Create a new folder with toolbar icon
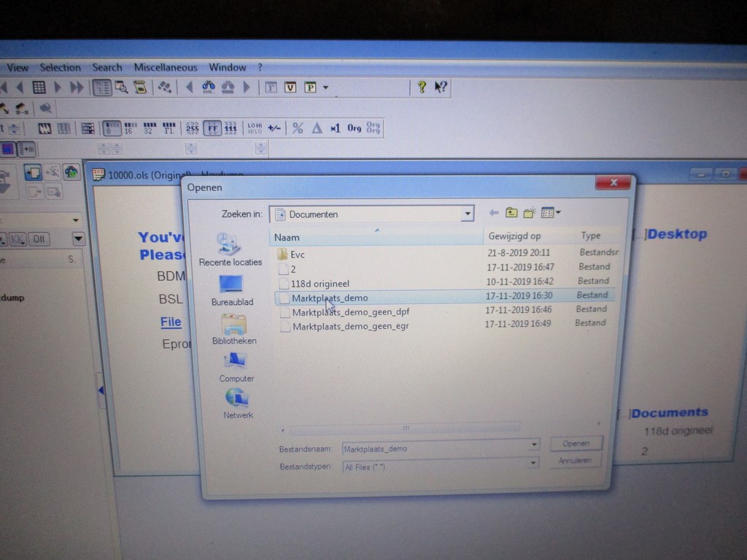747x560 pixels. point(530,213)
